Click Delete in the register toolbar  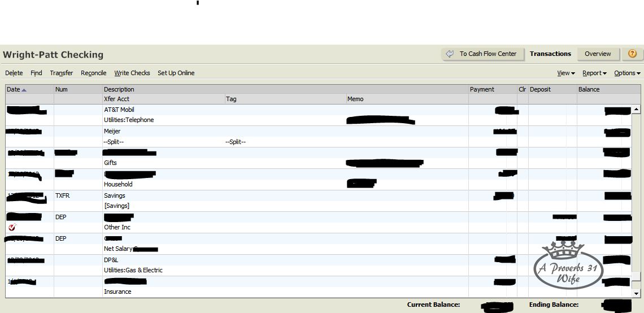pos(14,73)
